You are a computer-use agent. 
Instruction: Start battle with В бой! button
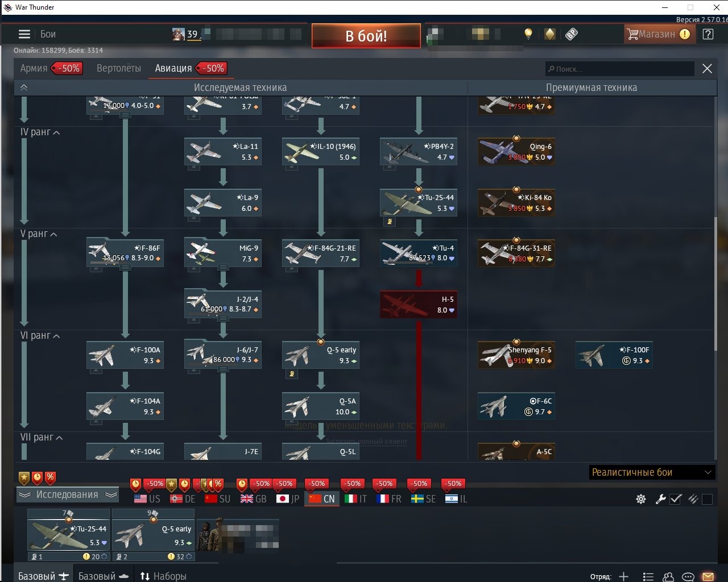pyautogui.click(x=366, y=36)
